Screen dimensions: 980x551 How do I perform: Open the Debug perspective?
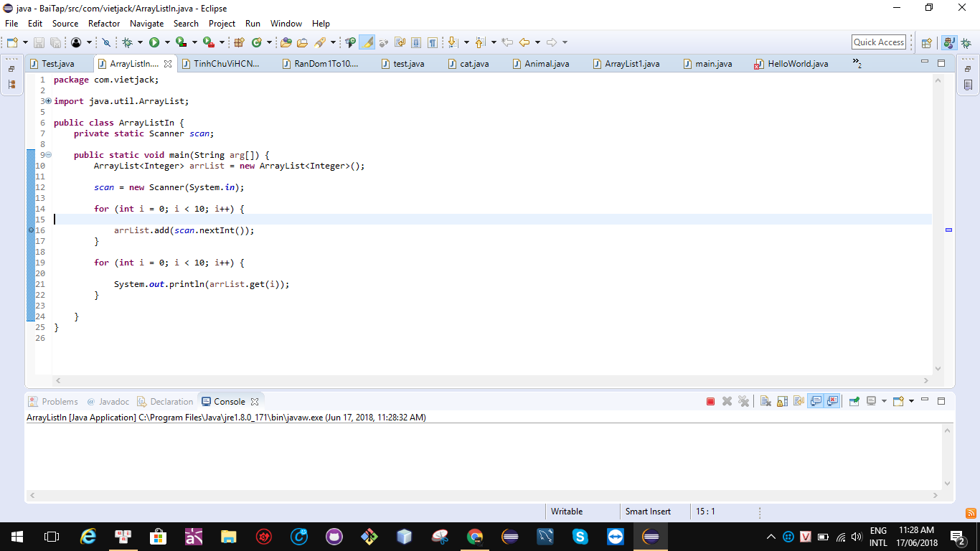(966, 42)
